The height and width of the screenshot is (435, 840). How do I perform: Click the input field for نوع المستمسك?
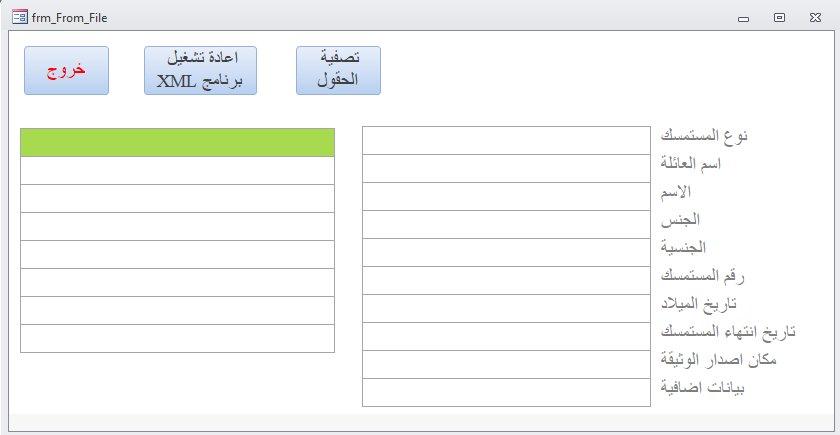[x=506, y=140]
